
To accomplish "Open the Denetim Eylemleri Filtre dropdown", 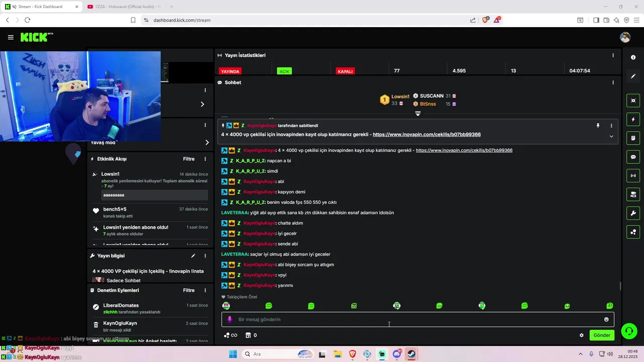I will (x=189, y=290).
